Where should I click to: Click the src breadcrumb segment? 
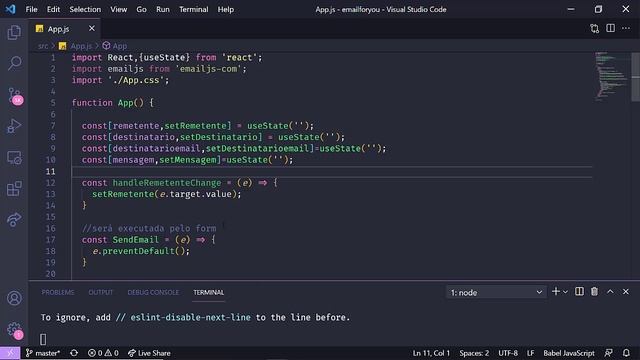point(43,46)
